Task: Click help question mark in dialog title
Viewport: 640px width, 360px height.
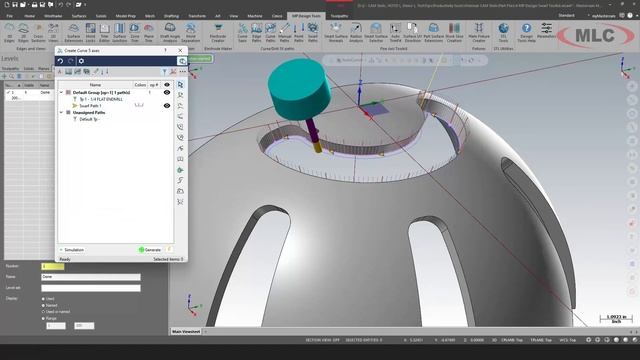Action: (x=165, y=51)
